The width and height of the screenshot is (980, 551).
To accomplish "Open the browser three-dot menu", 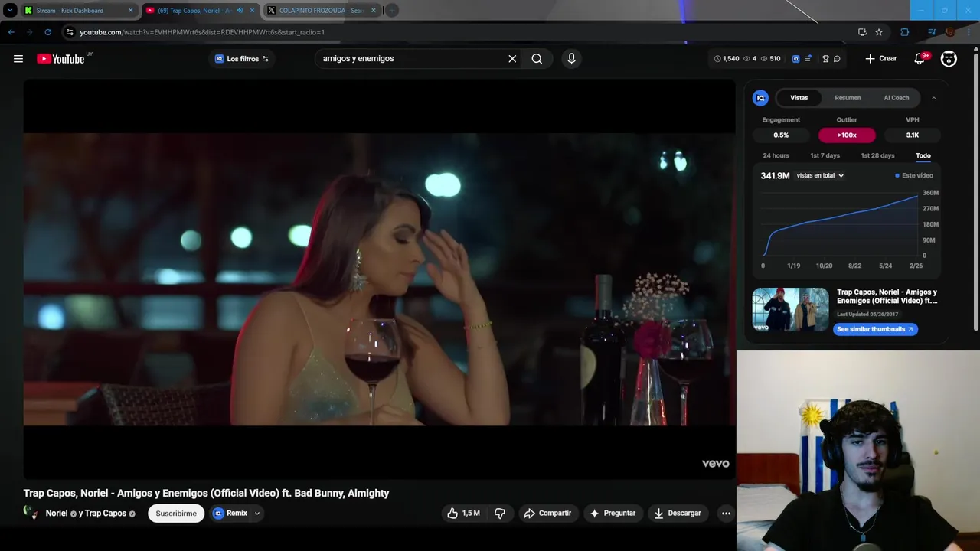I will 969,32.
